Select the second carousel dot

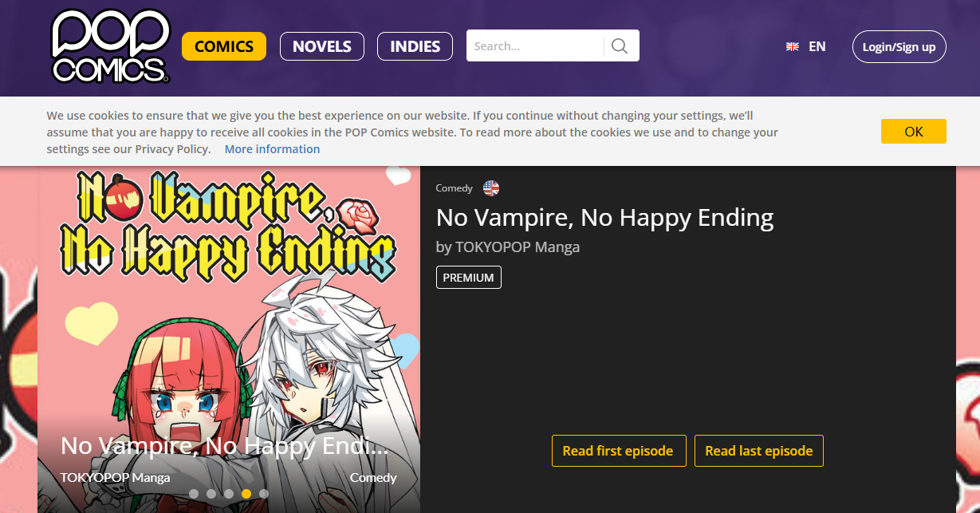[x=211, y=494]
